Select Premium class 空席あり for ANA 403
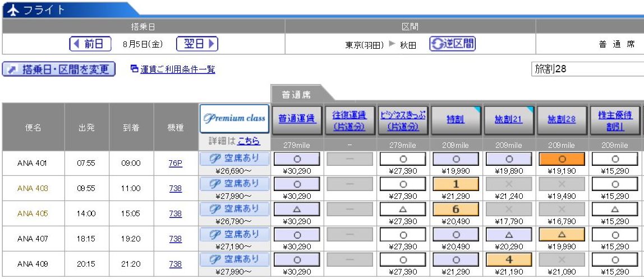The image size is (644, 279). pyautogui.click(x=234, y=184)
